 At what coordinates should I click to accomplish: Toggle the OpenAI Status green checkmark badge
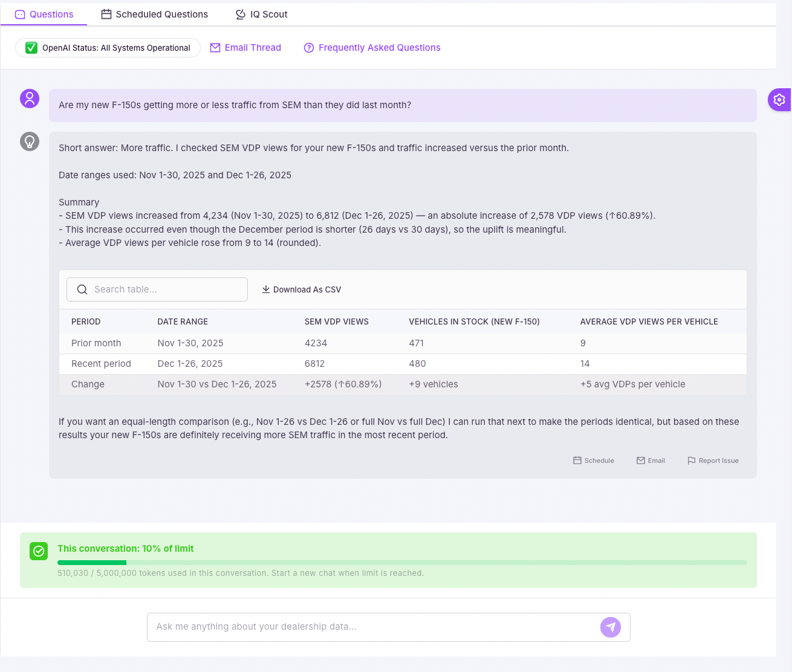coord(31,47)
